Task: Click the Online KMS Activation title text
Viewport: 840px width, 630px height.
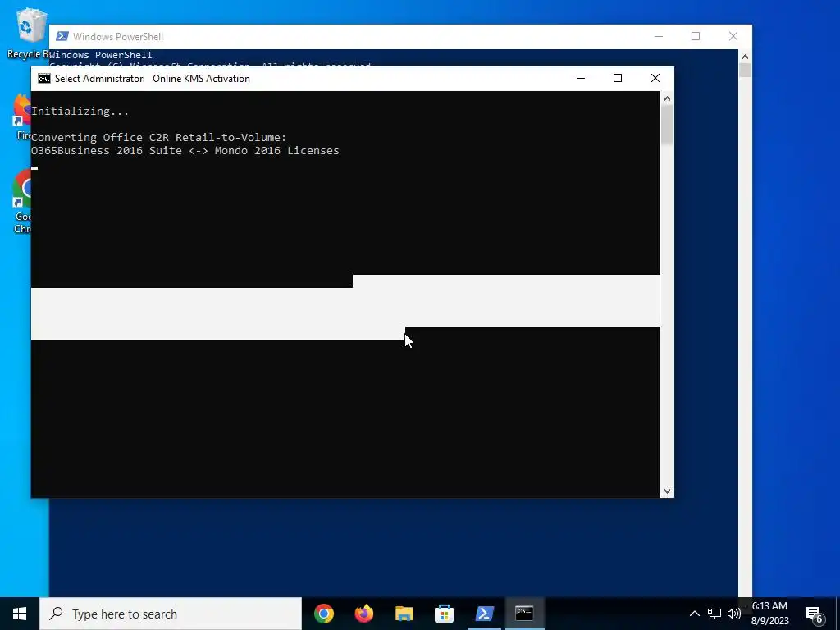Action: 202,79
